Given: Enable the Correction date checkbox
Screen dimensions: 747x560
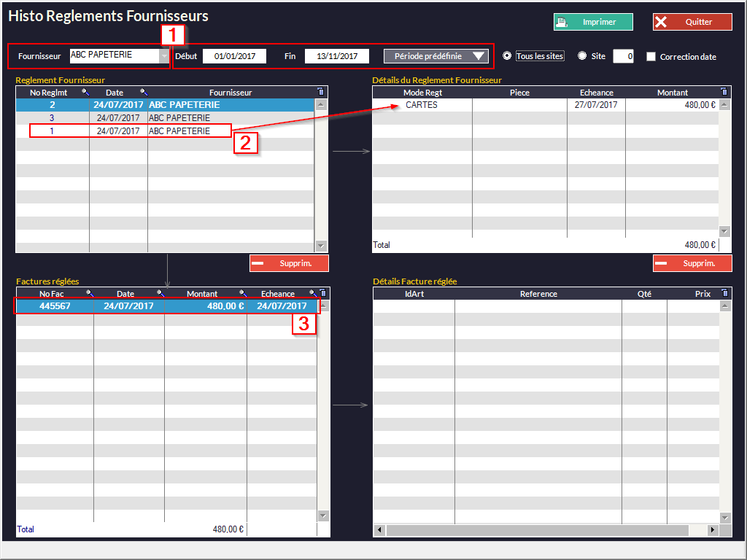Looking at the screenshot, I should 651,57.
